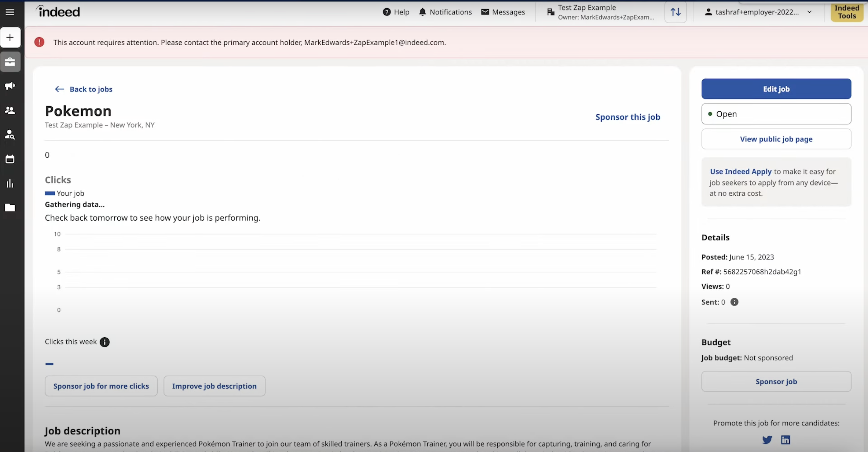Open the Campaigns megaphone icon
The height and width of the screenshot is (452, 868).
click(x=10, y=86)
